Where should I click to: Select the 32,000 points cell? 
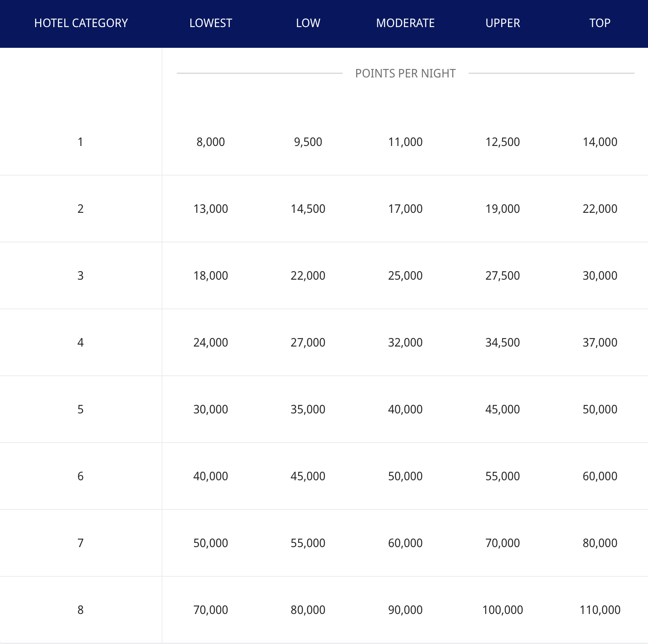pyautogui.click(x=405, y=342)
